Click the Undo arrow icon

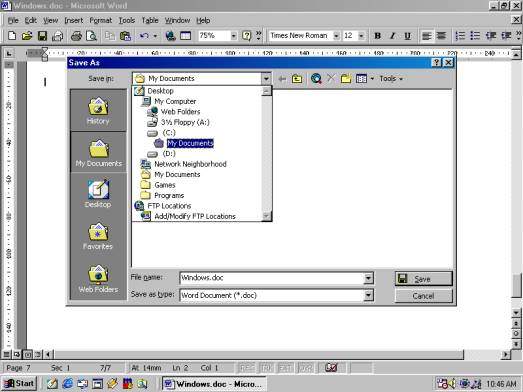[144, 35]
